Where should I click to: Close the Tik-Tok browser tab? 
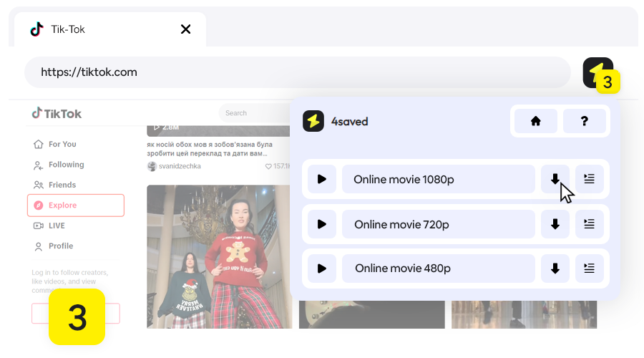(x=186, y=29)
